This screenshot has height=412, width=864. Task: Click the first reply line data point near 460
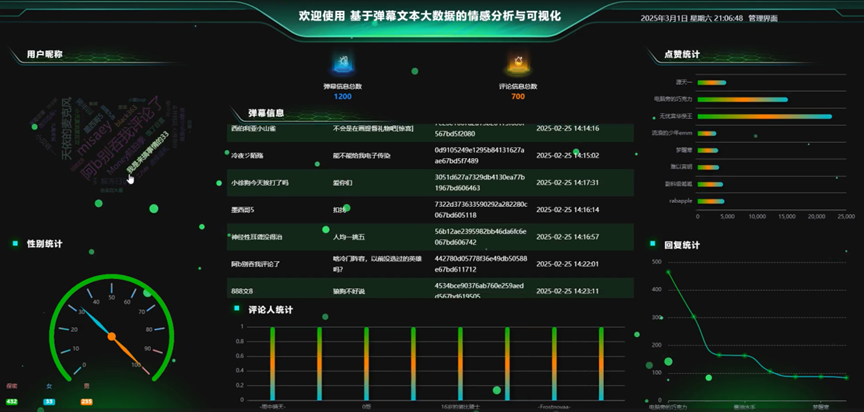point(668,272)
